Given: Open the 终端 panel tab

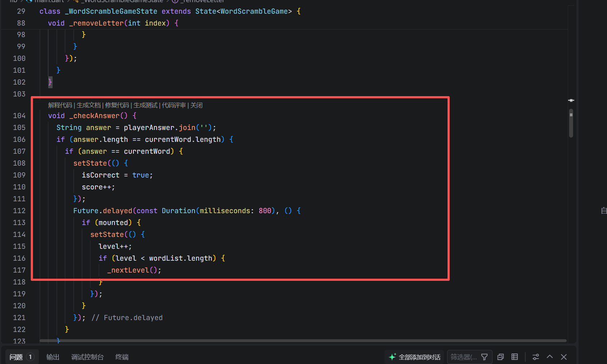Looking at the screenshot, I should 122,357.
